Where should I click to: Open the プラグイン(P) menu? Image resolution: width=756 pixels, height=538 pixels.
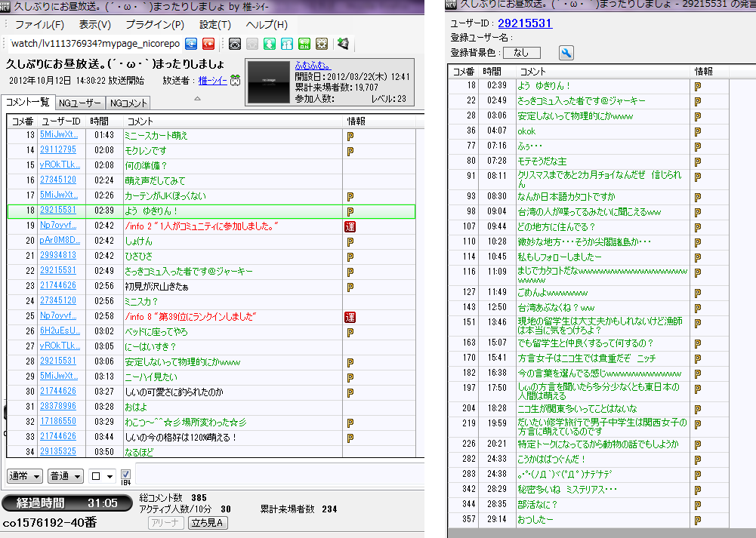click(x=155, y=25)
